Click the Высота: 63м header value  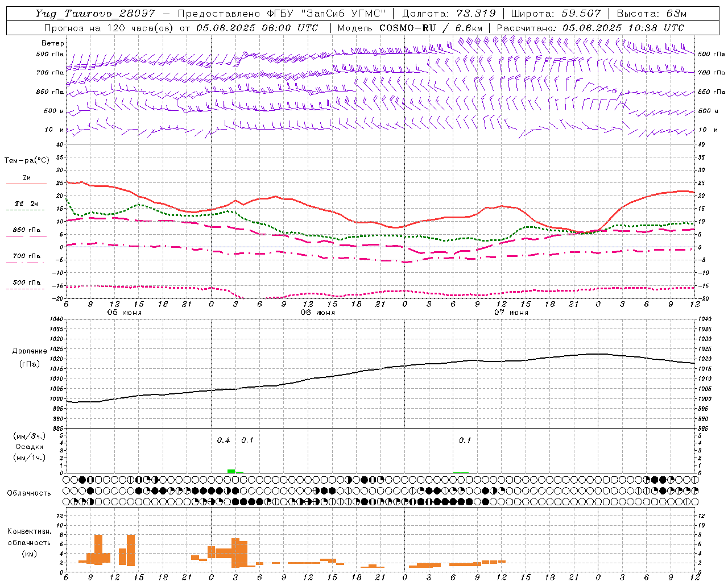point(651,14)
